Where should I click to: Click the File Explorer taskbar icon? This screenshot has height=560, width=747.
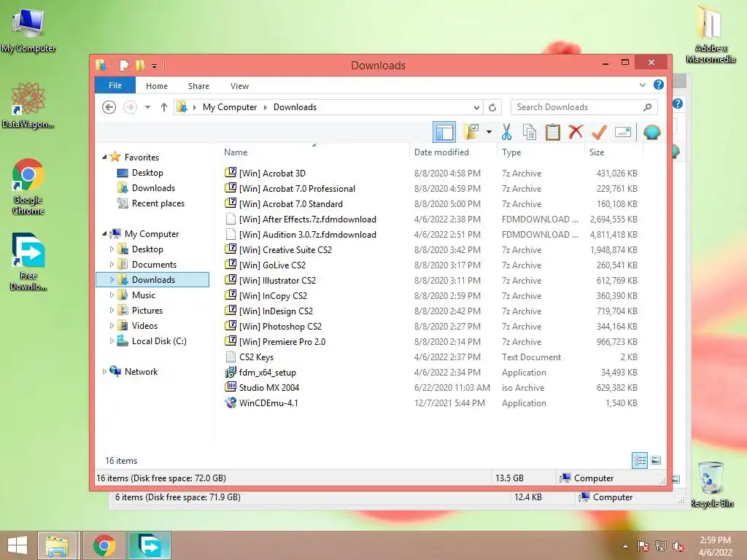pos(57,545)
